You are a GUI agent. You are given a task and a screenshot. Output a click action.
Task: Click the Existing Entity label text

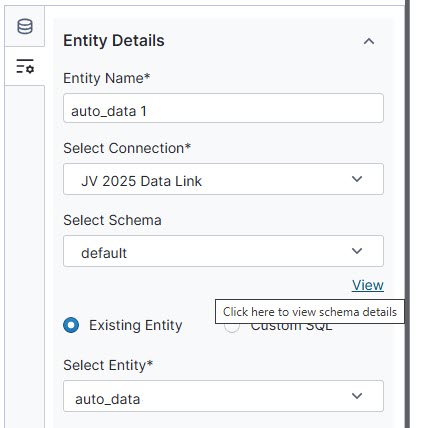point(136,325)
